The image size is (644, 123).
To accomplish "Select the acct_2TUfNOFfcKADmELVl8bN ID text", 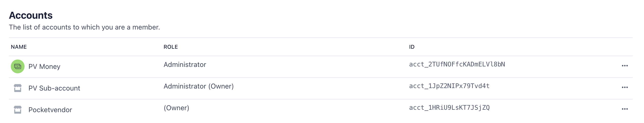I will (x=457, y=64).
